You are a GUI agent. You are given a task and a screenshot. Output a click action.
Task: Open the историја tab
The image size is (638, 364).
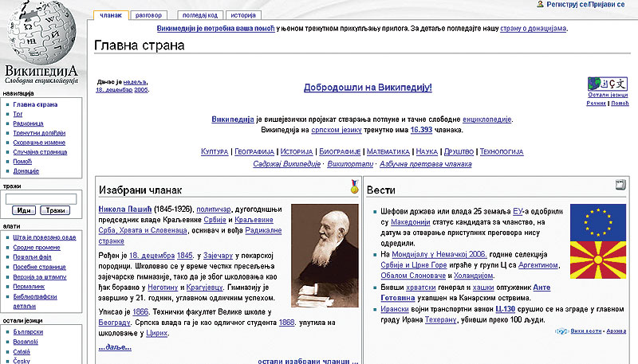tap(243, 15)
